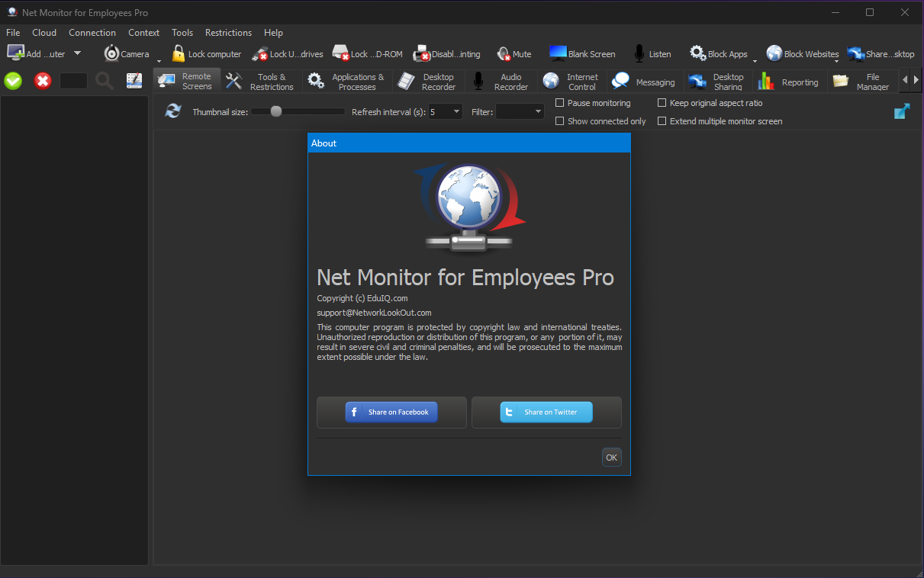924x578 pixels.
Task: Toggle the Pause monitoring checkbox
Action: click(560, 103)
